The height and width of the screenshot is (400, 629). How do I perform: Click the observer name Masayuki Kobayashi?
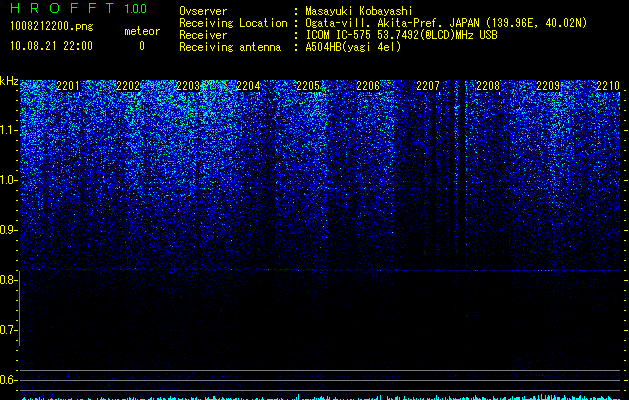tap(358, 11)
